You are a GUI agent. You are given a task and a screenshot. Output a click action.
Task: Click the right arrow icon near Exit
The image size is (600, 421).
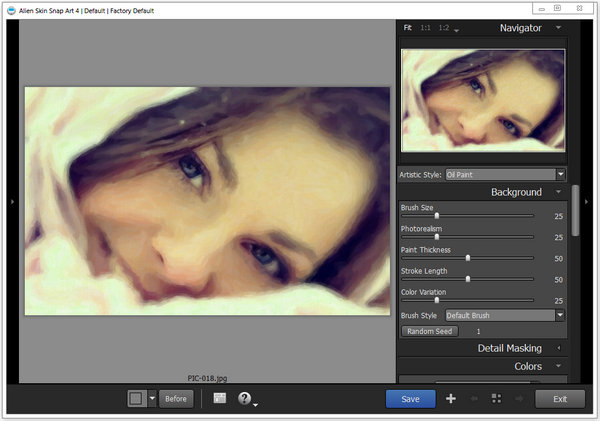point(517,398)
